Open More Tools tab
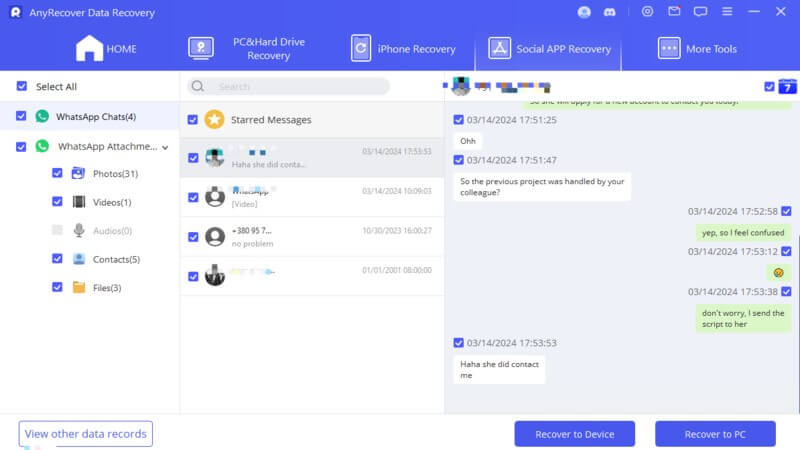The width and height of the screenshot is (800, 450). [697, 48]
